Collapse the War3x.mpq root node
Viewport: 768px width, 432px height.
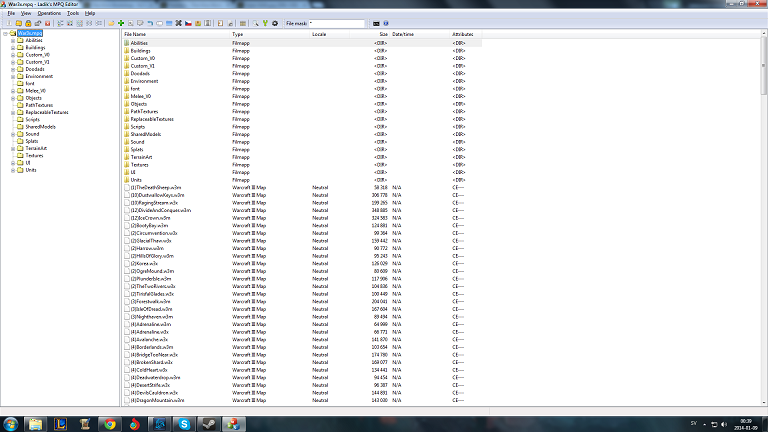[x=5, y=33]
